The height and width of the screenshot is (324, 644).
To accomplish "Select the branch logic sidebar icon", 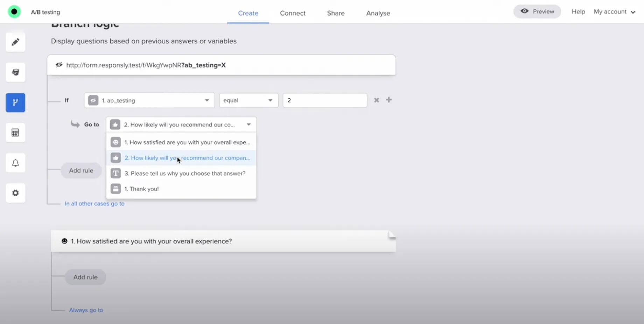I will coord(15,103).
